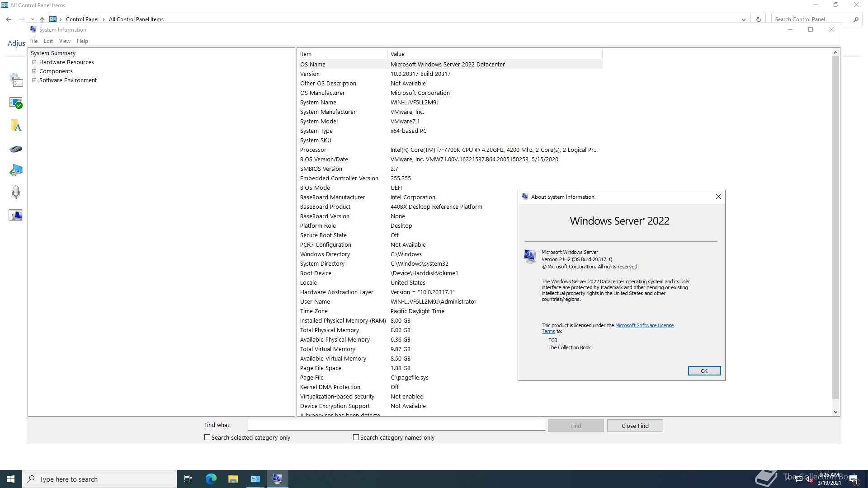The height and width of the screenshot is (488, 868).
Task: Select the System Name row
Action: pos(450,102)
